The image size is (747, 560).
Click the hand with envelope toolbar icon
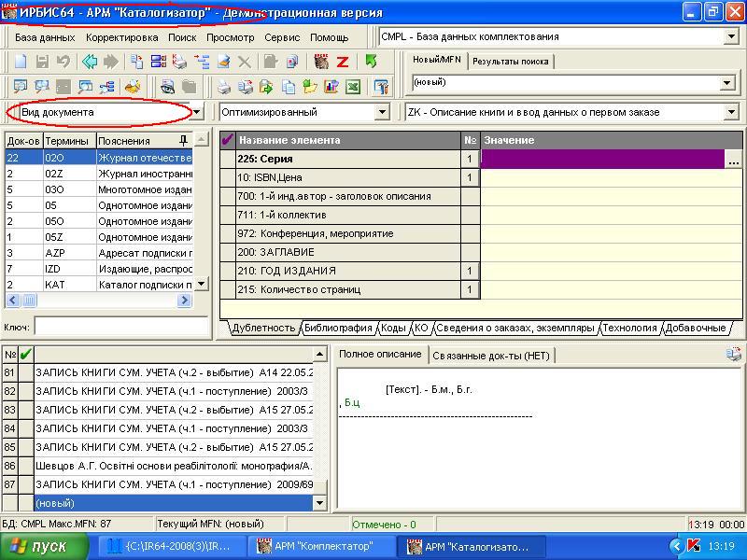click(133, 87)
